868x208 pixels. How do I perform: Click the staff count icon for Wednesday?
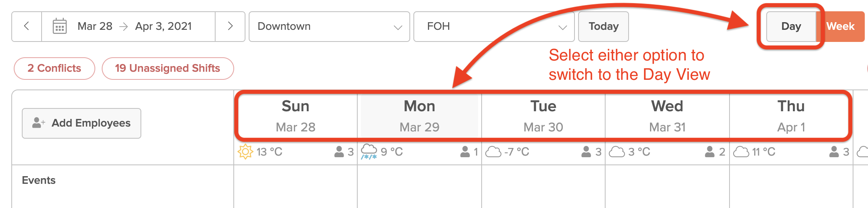(709, 152)
